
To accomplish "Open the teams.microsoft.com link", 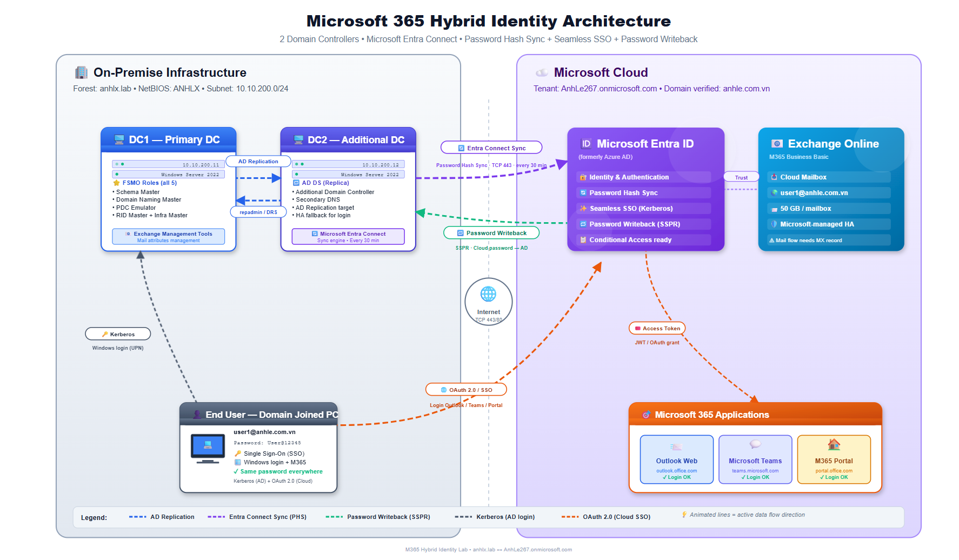I will (x=755, y=471).
